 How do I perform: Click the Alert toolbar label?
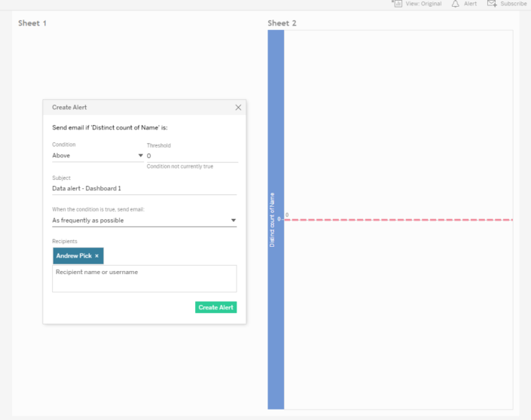470,4
